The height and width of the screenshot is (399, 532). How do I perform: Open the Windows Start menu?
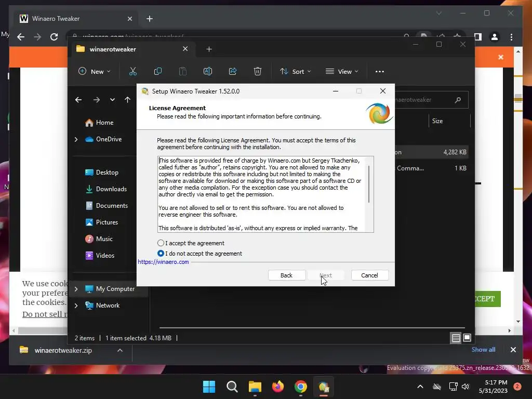click(209, 387)
